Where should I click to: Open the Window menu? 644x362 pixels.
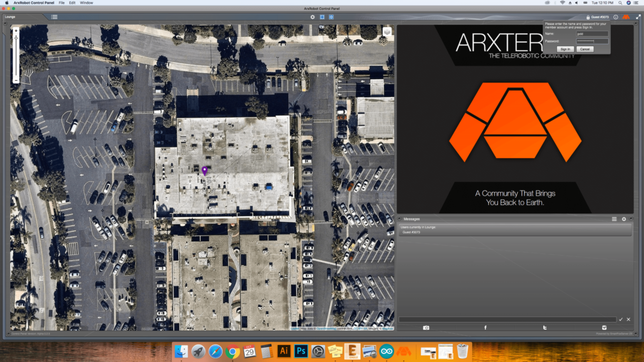pyautogui.click(x=86, y=3)
